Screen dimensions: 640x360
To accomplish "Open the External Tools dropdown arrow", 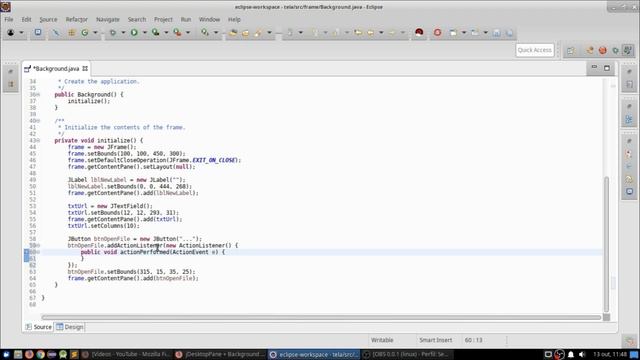I will click(188, 33).
